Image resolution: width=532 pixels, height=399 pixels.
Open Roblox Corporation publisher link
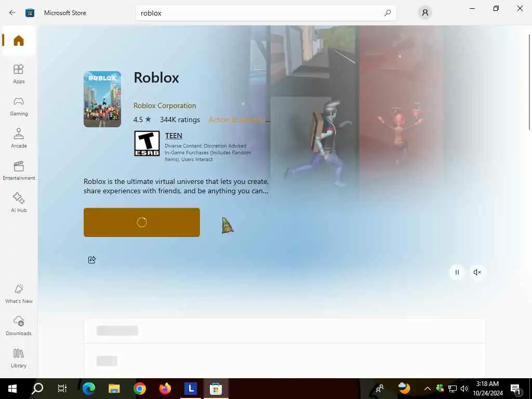[x=165, y=105]
